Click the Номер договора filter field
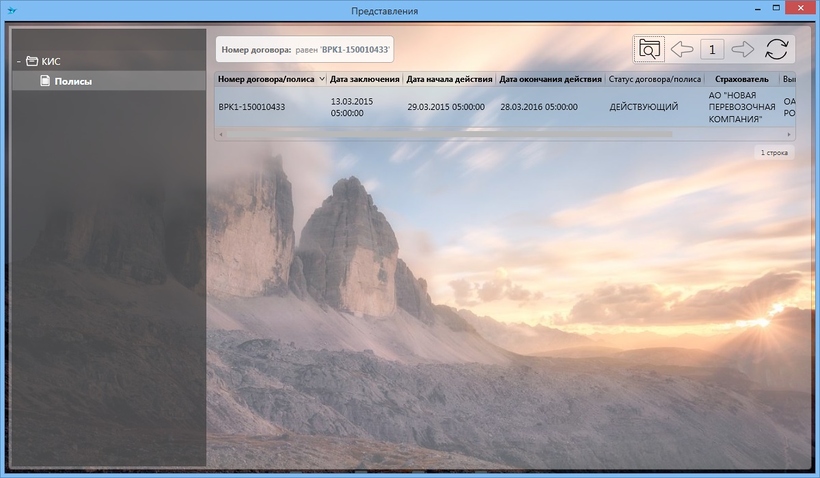 point(304,49)
